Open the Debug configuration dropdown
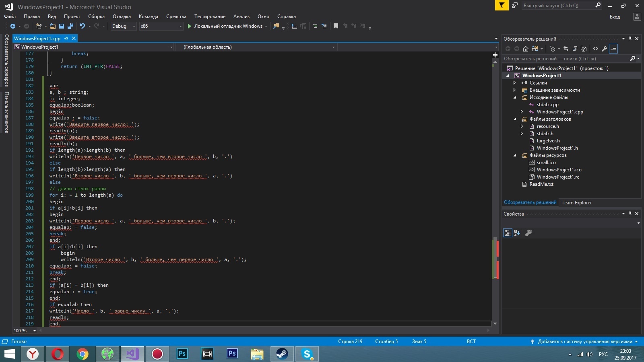The width and height of the screenshot is (644, 362). tap(124, 26)
